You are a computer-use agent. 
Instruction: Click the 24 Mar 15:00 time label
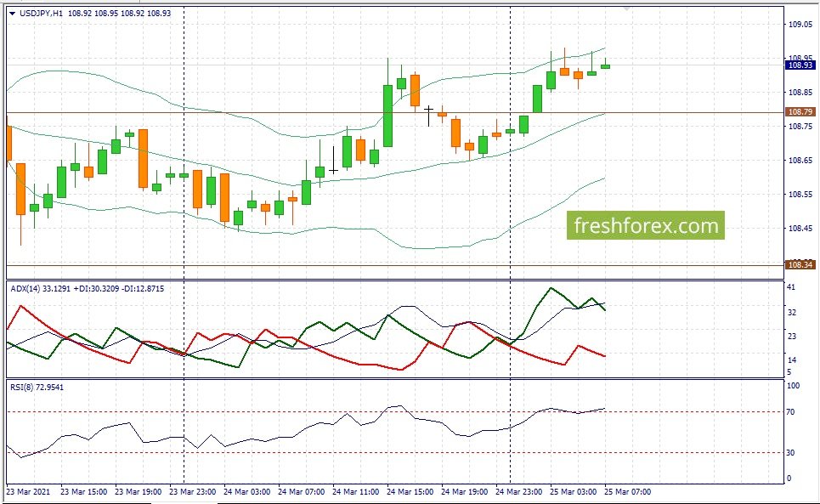click(410, 492)
